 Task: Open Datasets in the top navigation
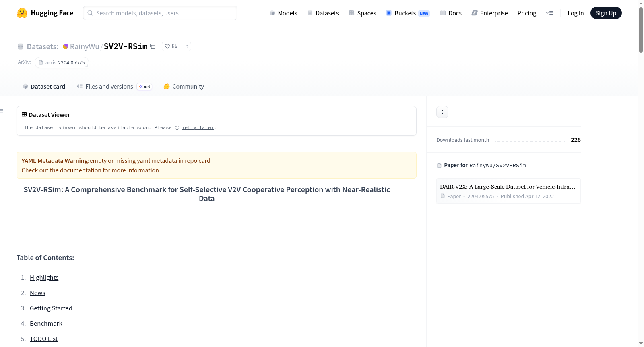323,13
